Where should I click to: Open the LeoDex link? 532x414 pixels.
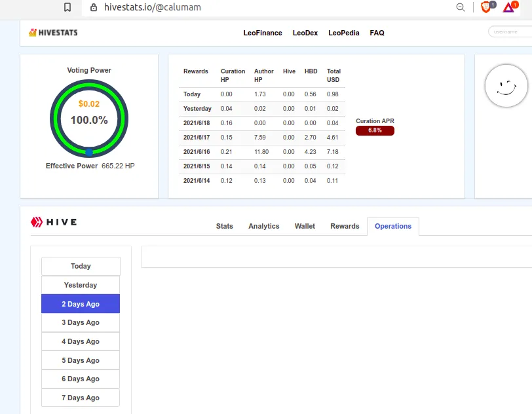pos(305,33)
